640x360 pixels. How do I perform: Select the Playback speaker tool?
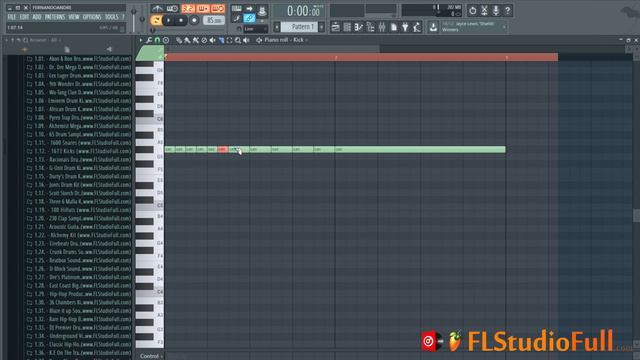pyautogui.click(x=246, y=40)
